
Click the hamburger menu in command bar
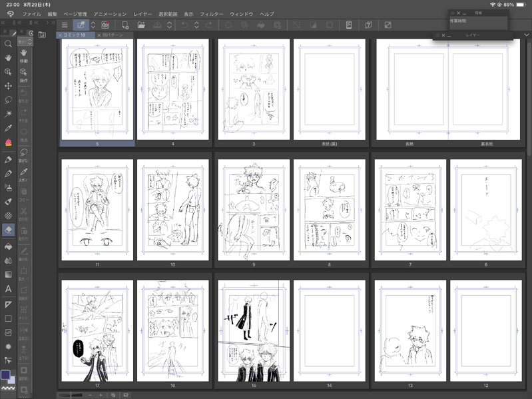tap(65, 25)
